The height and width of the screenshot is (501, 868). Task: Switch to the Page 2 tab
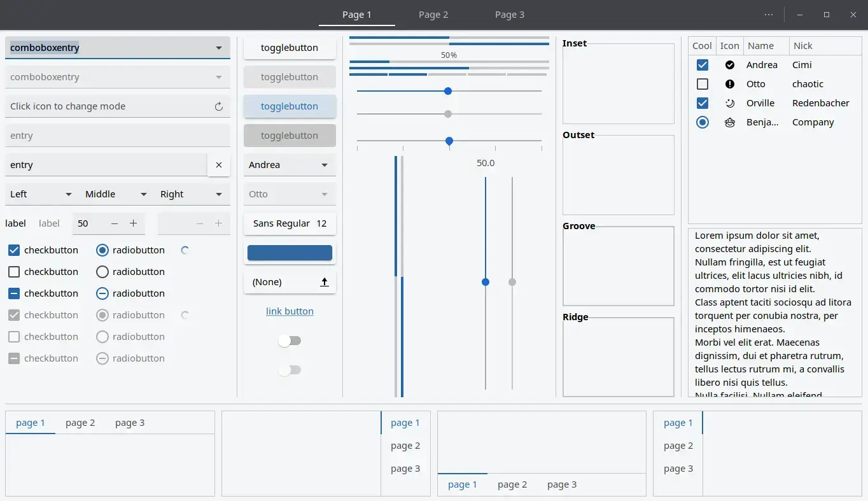[x=433, y=14]
